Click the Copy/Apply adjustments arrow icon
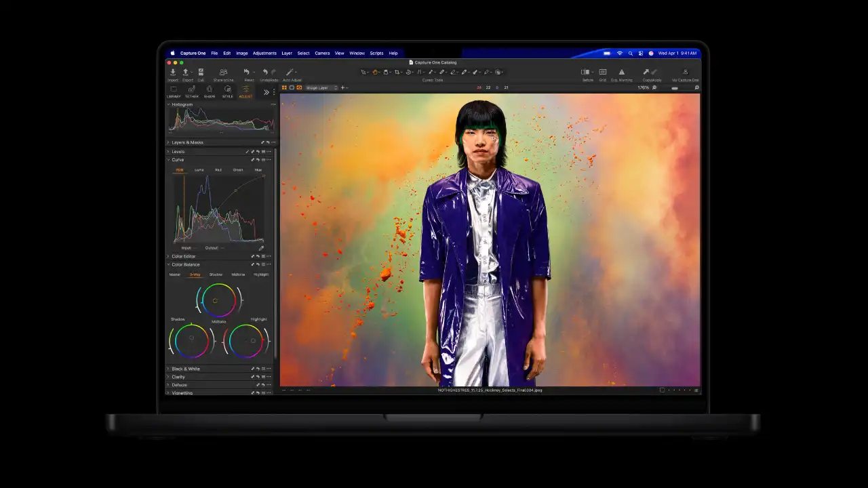 coord(646,72)
